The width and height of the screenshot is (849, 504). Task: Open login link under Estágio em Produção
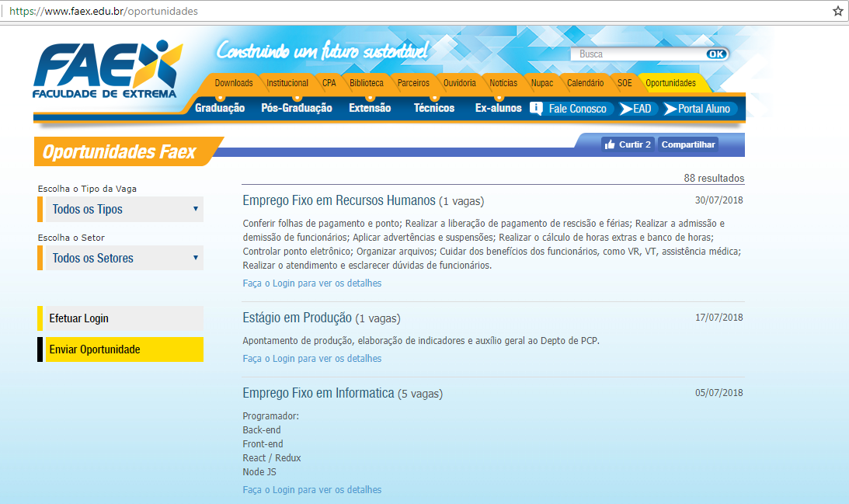312,358
